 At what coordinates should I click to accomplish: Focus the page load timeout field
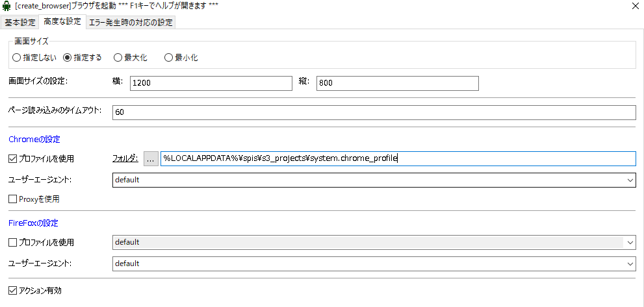pos(373,112)
